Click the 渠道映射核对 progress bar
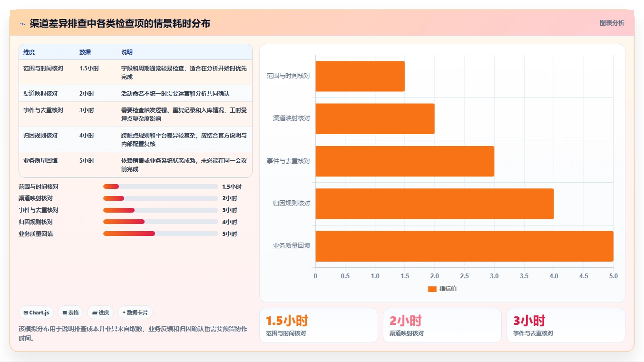Image resolution: width=644 pixels, height=362 pixels. [x=161, y=198]
